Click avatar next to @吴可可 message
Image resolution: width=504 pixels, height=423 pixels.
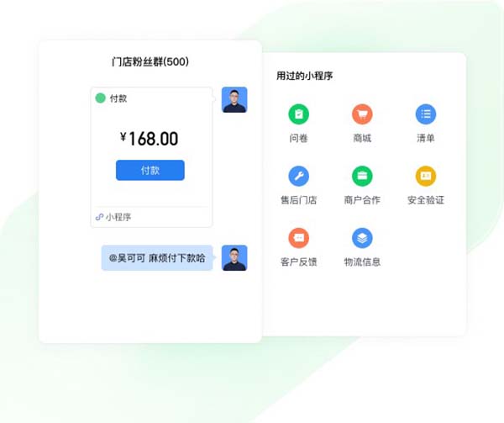click(x=234, y=258)
